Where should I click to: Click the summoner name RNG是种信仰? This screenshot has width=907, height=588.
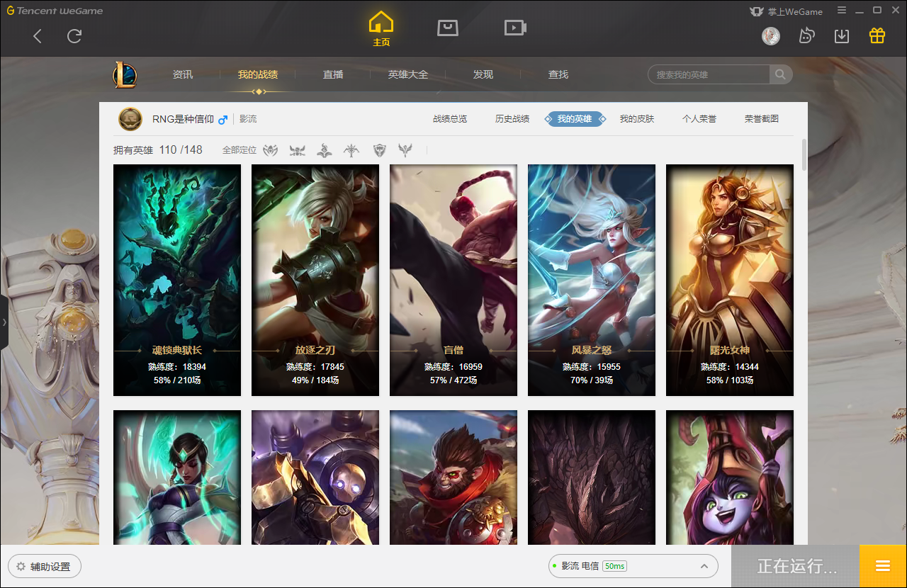pos(183,119)
